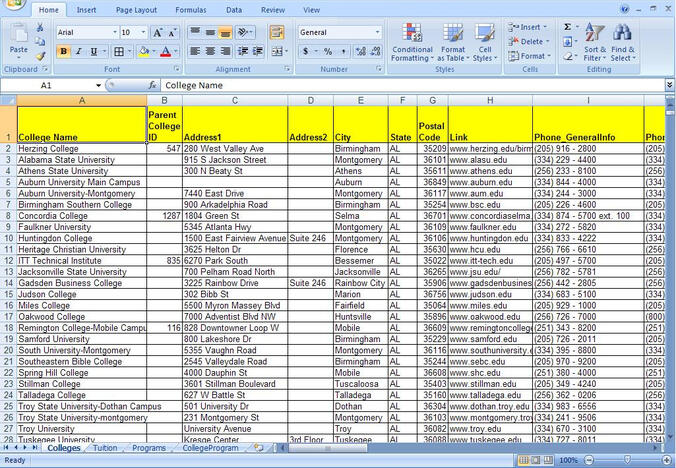Toggle Bottom Align for cell
This screenshot has height=468, width=676.
coord(225,32)
